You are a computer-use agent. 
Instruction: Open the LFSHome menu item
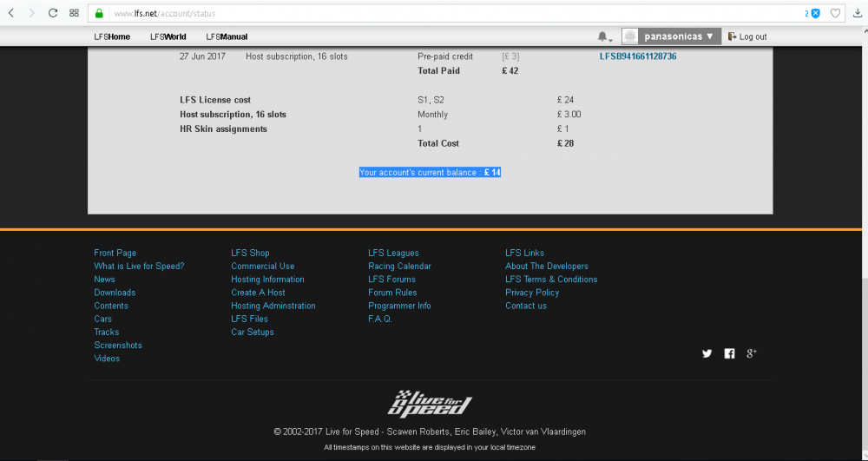click(112, 36)
